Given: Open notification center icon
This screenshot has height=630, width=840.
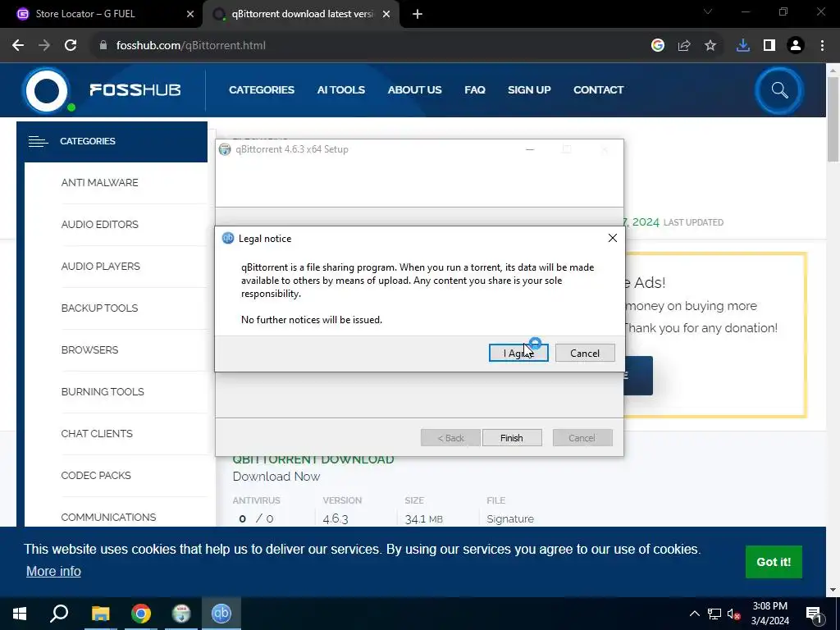Looking at the screenshot, I should (x=814, y=614).
